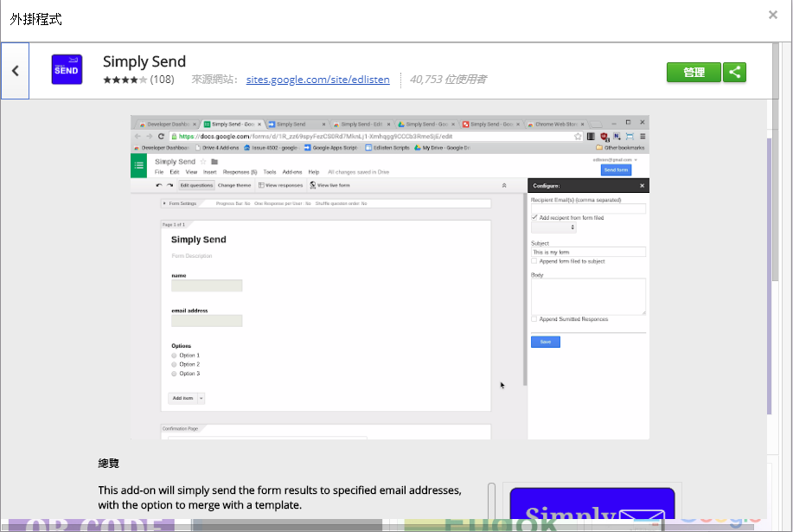793x532 pixels.
Task: Open sites.google.com/site/edlisten source link
Action: pos(317,80)
